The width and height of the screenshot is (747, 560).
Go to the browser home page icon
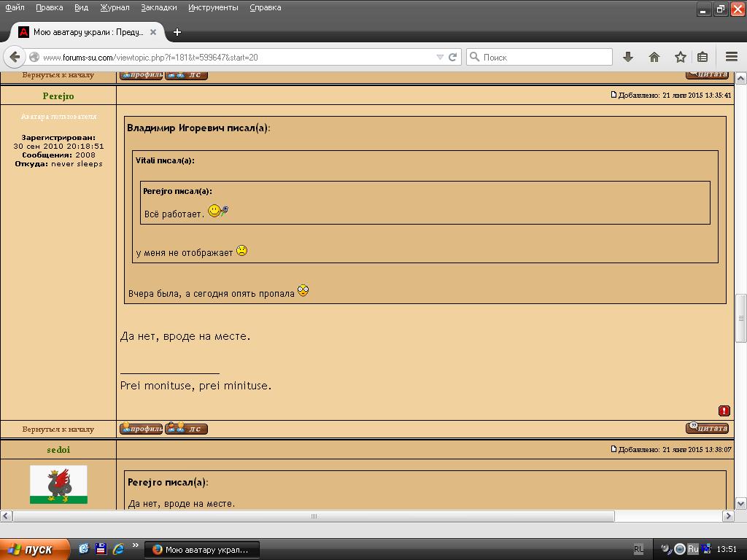[654, 57]
